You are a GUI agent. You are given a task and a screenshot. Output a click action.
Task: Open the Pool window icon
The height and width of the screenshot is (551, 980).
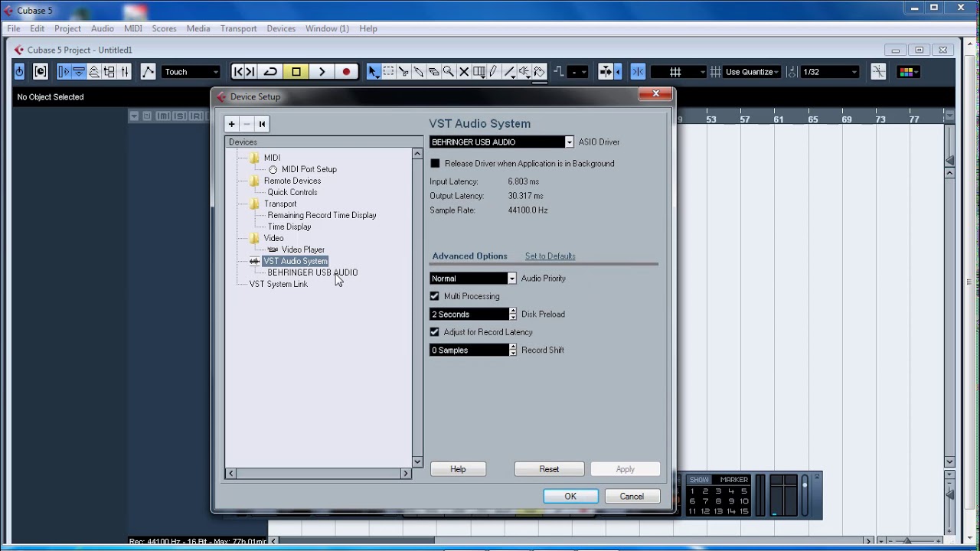(x=109, y=72)
